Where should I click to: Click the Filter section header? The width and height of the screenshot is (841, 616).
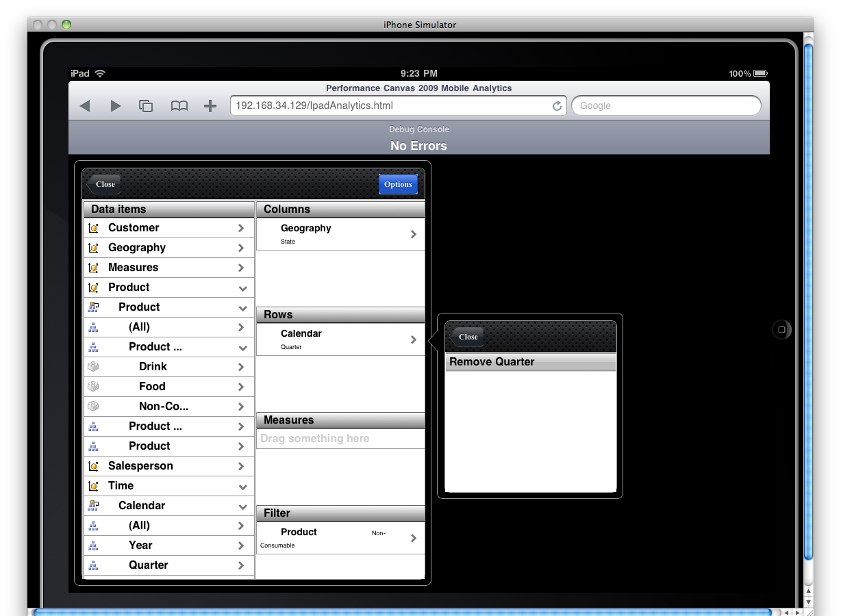pyautogui.click(x=340, y=513)
